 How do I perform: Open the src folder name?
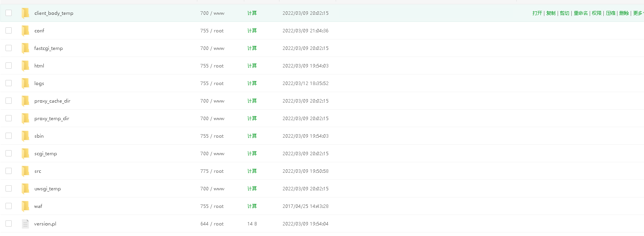coord(38,171)
